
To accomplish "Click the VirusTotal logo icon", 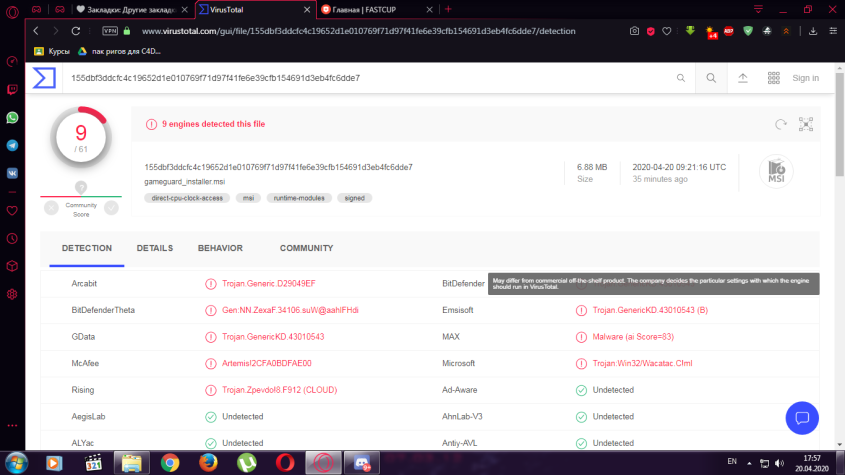I will pos(44,78).
